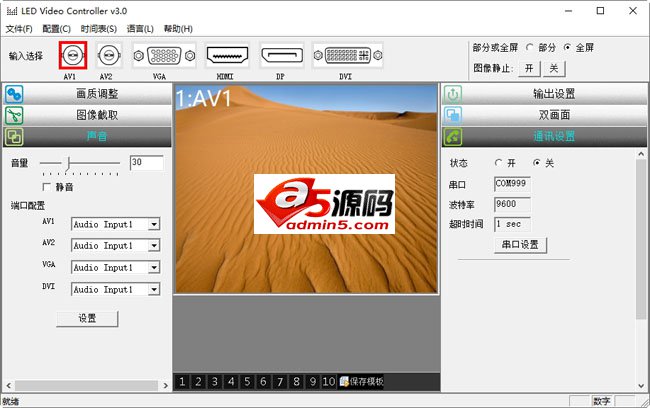Click the 画质调整 panel icon

pyautogui.click(x=14, y=94)
